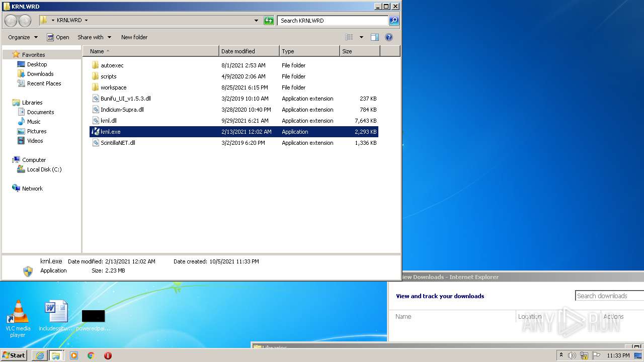Open Desktop under Favorites
This screenshot has width=644, height=362.
tap(37, 64)
